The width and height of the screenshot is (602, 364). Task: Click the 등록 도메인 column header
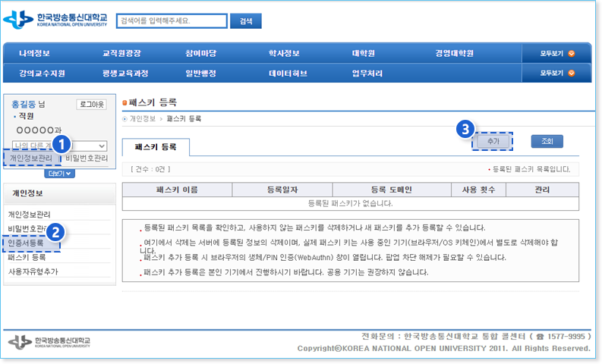[x=392, y=190]
